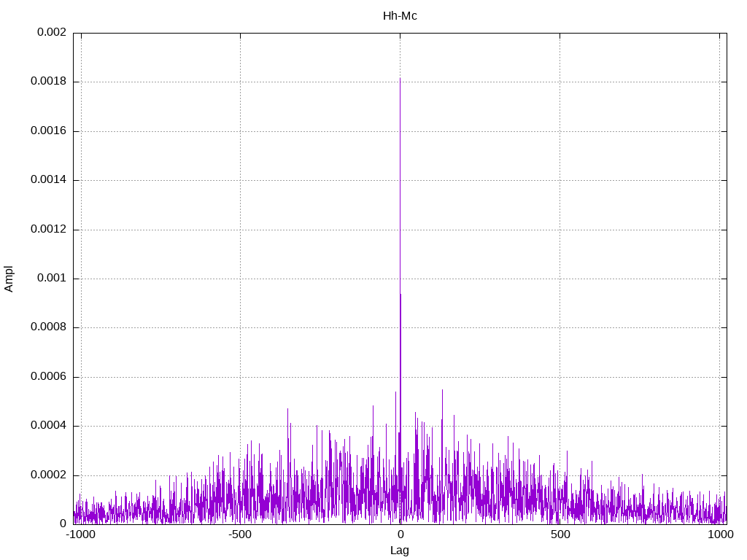Click the 500 x-axis tick label
The width and height of the screenshot is (747, 560).
click(560, 535)
